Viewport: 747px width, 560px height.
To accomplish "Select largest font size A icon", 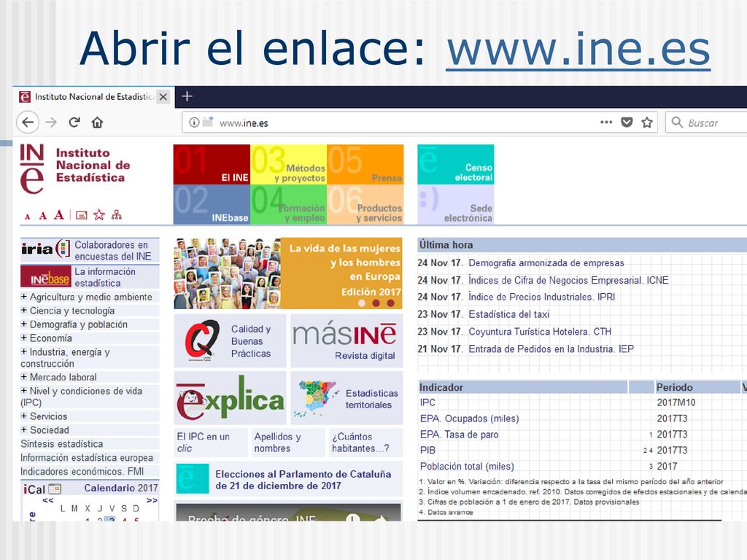I will [58, 215].
